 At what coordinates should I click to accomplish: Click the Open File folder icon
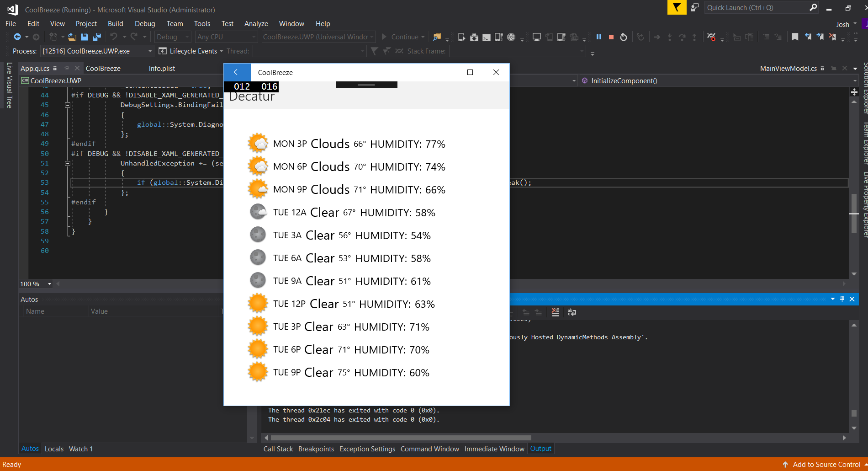(x=72, y=37)
